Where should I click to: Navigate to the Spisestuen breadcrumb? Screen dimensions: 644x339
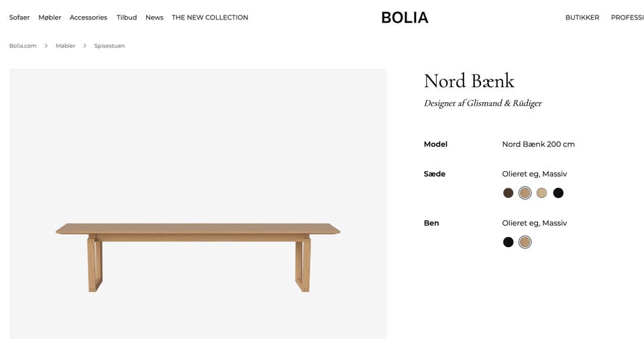109,46
